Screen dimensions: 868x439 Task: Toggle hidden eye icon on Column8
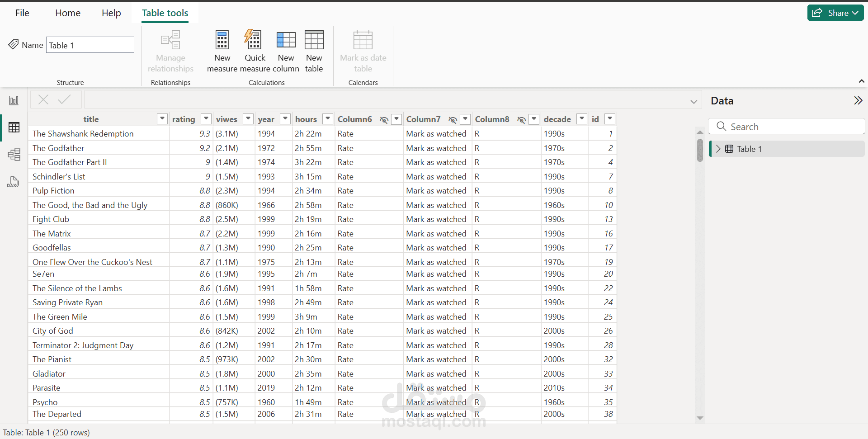pos(521,119)
